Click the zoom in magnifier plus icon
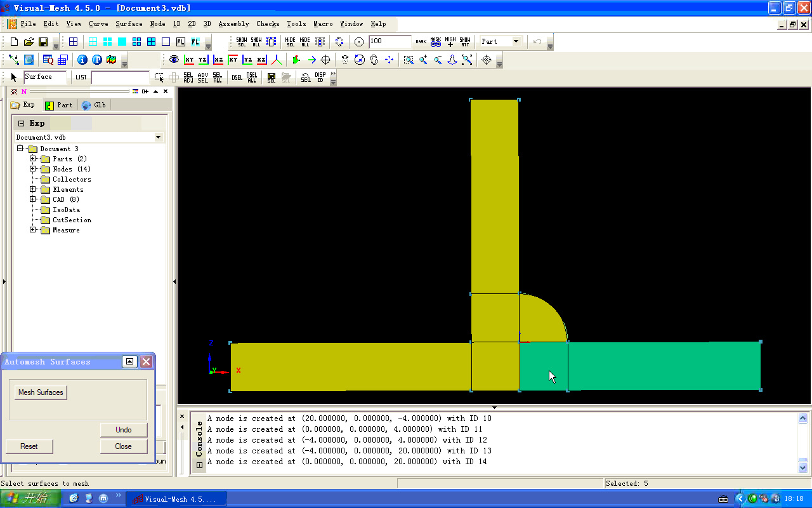Viewport: 812px width, 508px height. 423,60
